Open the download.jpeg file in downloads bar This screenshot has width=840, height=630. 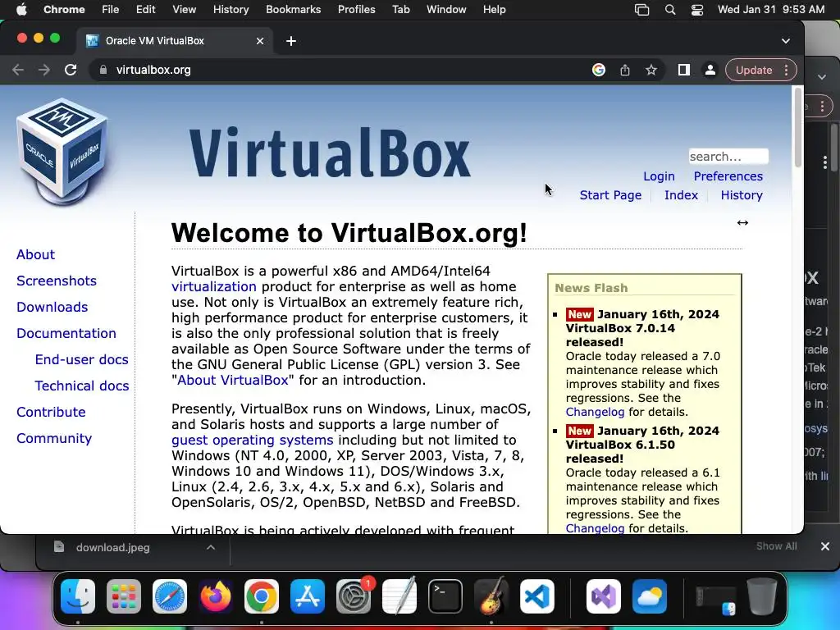pos(112,547)
